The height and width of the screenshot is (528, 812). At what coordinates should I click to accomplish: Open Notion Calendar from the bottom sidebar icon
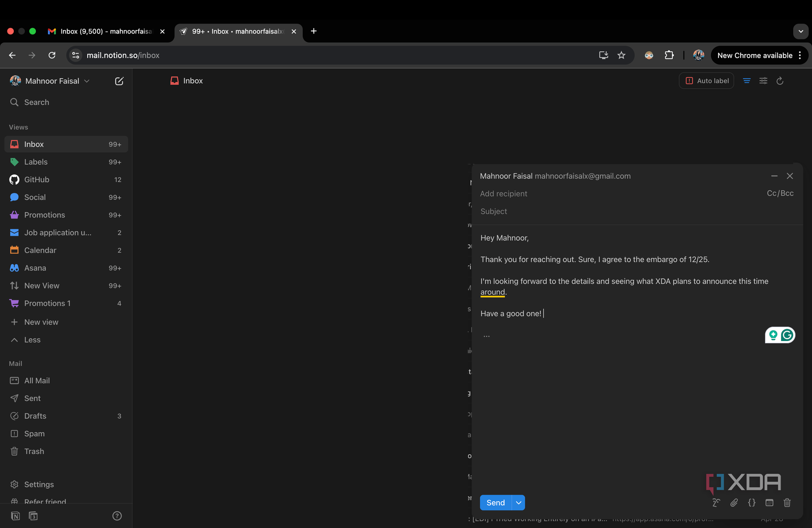(33, 516)
